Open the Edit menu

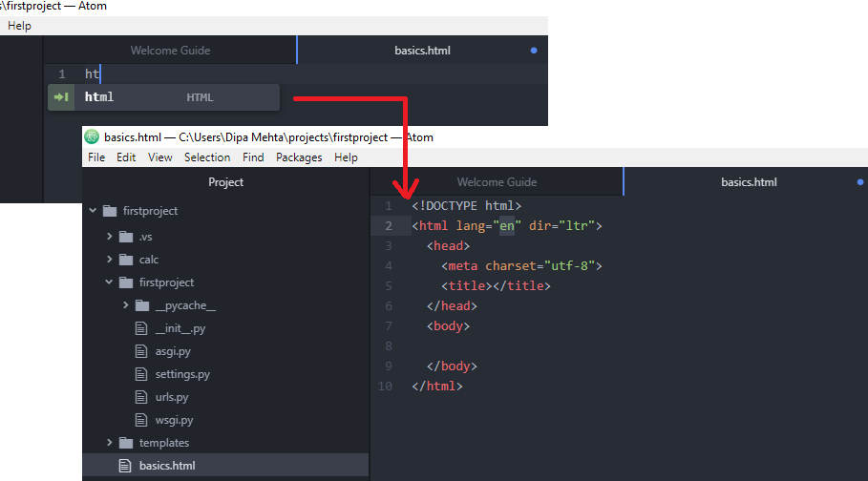[x=126, y=157]
